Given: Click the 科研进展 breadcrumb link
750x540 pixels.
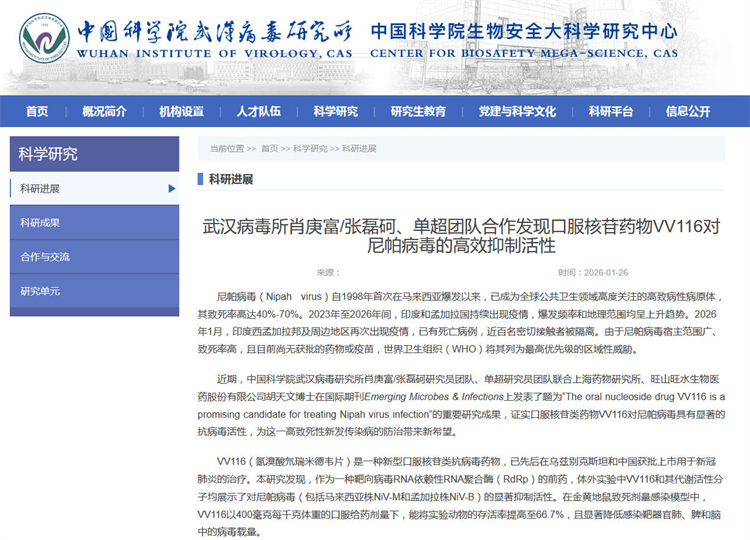Looking at the screenshot, I should point(359,149).
